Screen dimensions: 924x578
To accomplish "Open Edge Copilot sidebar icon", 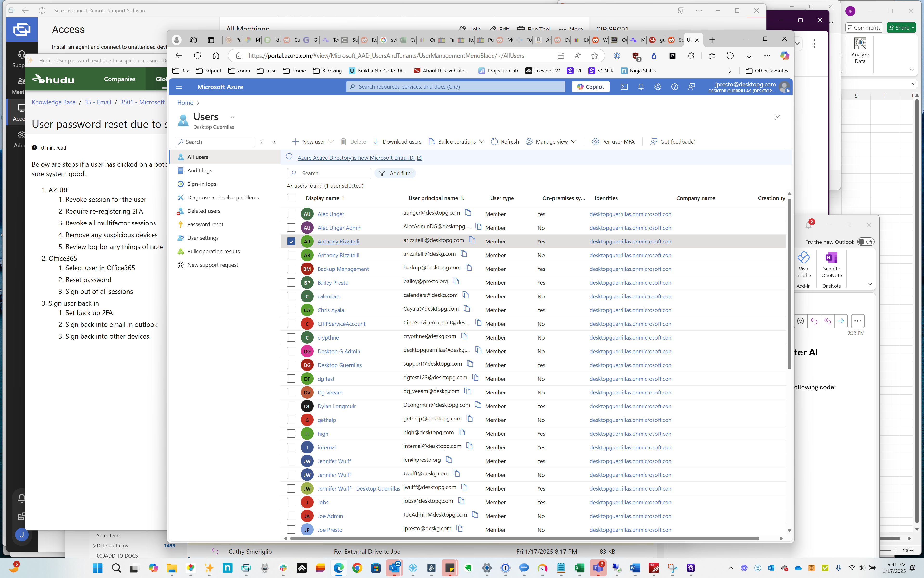I will 785,56.
